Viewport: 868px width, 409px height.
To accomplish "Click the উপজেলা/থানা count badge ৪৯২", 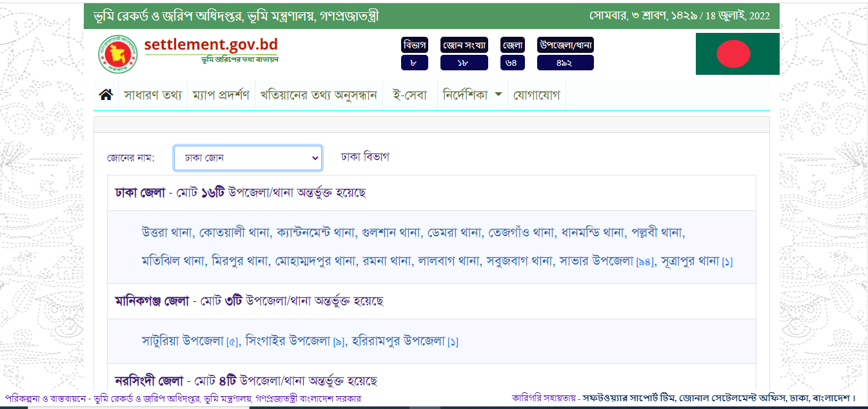I will coord(565,63).
